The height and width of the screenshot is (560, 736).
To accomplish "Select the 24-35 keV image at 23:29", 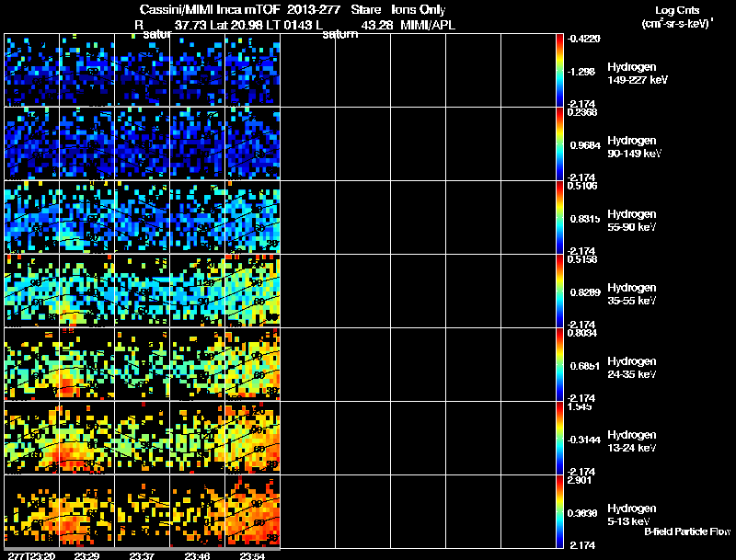I will click(x=86, y=364).
